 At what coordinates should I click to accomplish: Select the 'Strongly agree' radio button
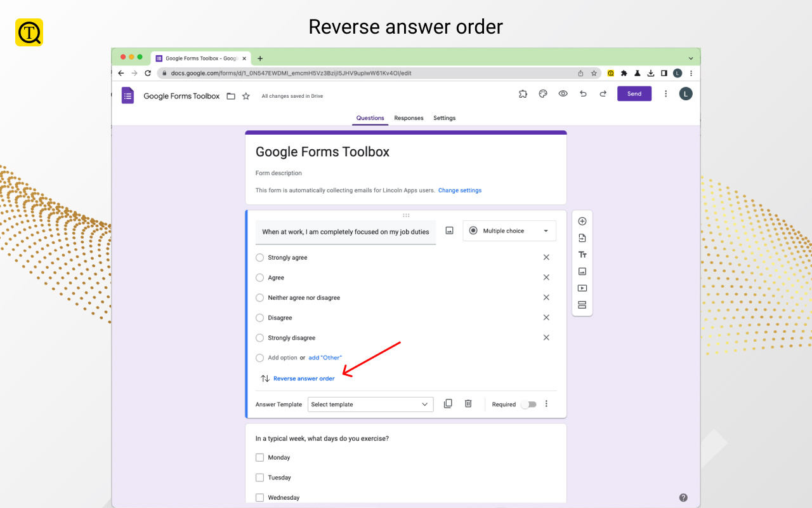pos(259,258)
